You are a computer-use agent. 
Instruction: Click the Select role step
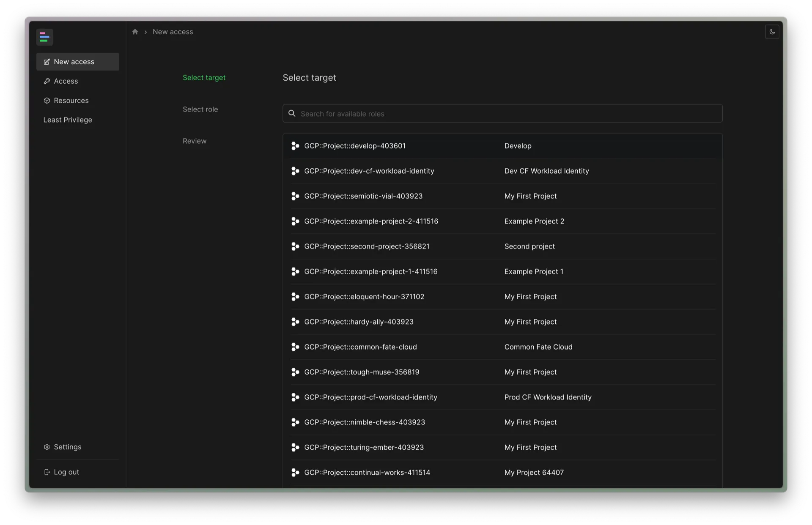(200, 109)
